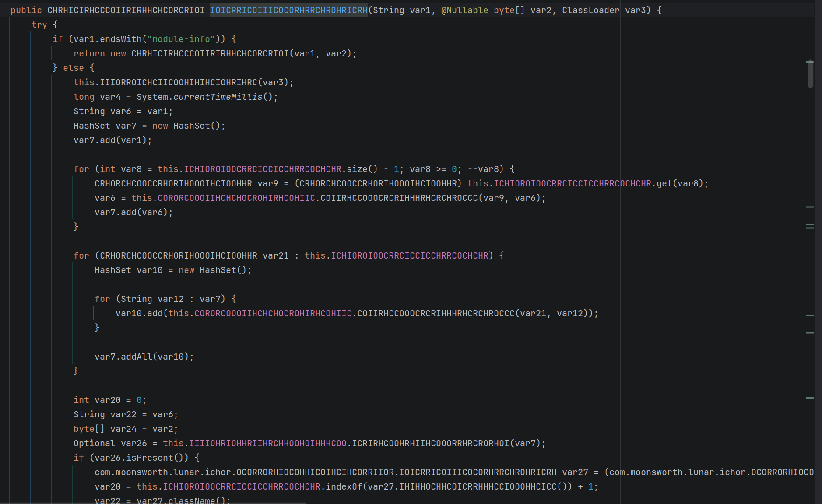Click the try keyword
This screenshot has height=504, width=822.
click(39, 24)
